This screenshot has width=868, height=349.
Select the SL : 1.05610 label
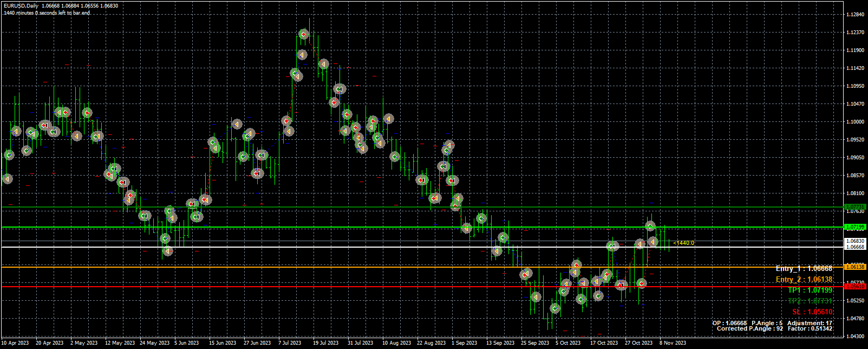pos(812,312)
